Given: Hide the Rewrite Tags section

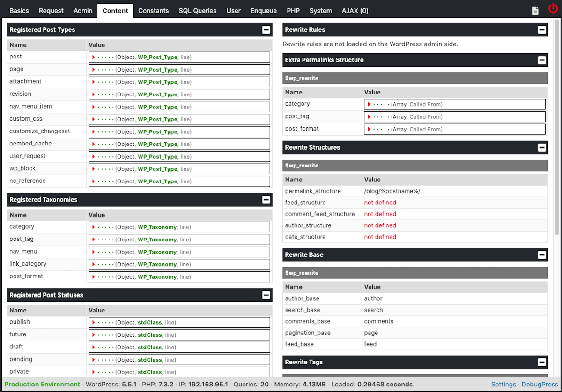Looking at the screenshot, I should pos(542,363).
